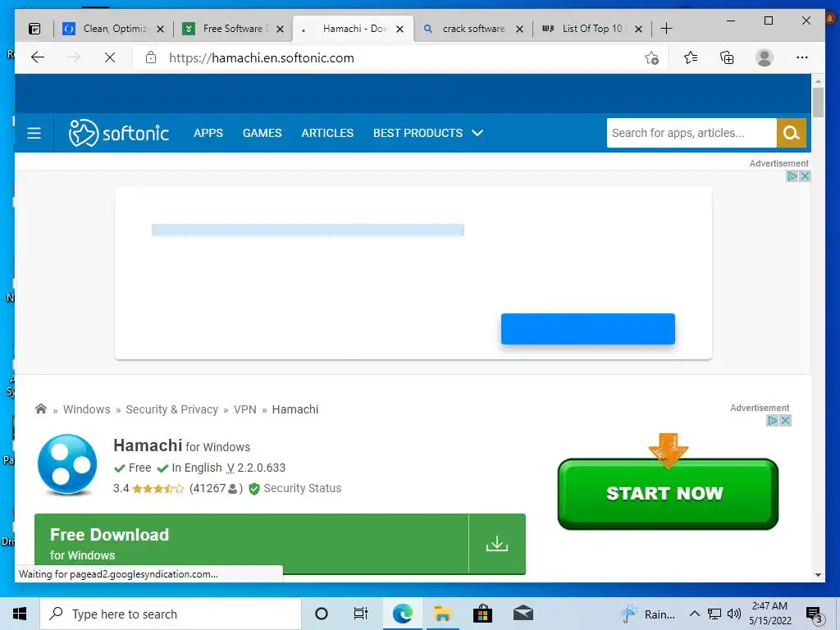
Task: Click the green START NOW ad button
Action: [668, 493]
